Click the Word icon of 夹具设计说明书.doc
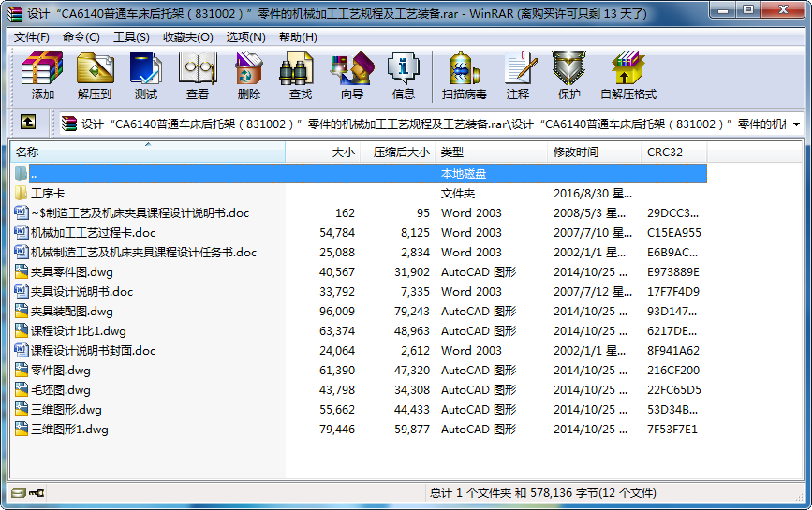Image resolution: width=812 pixels, height=510 pixels. click(21, 292)
